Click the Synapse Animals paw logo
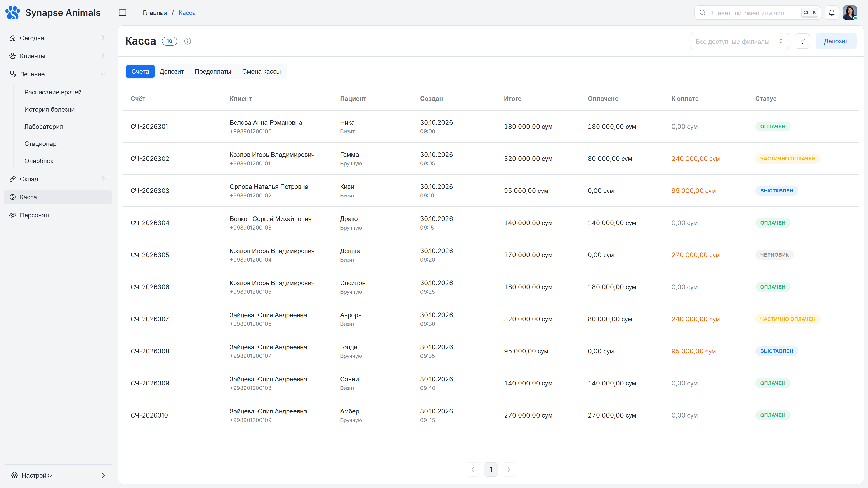The image size is (868, 488). point(13,13)
